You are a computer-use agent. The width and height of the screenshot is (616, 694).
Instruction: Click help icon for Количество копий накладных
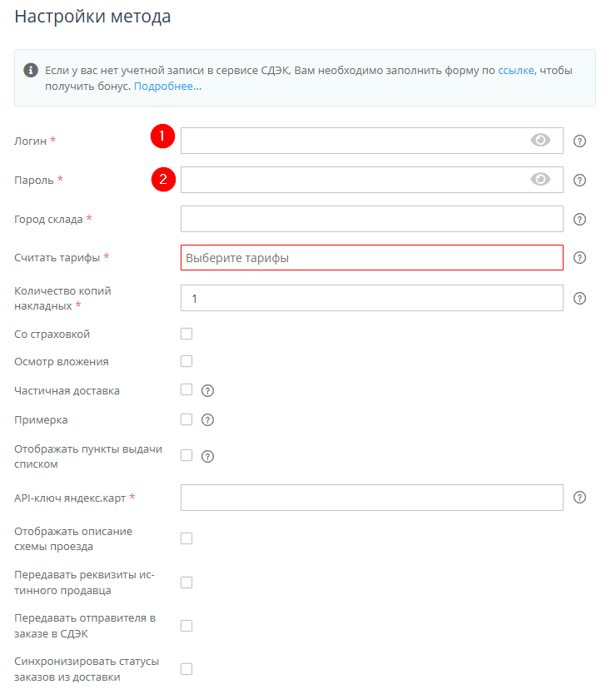580,298
